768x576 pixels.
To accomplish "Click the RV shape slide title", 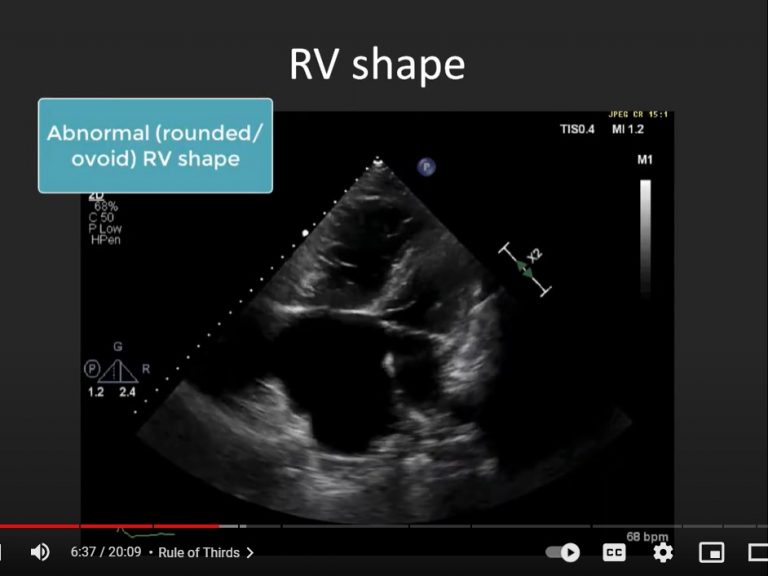I will [377, 64].
